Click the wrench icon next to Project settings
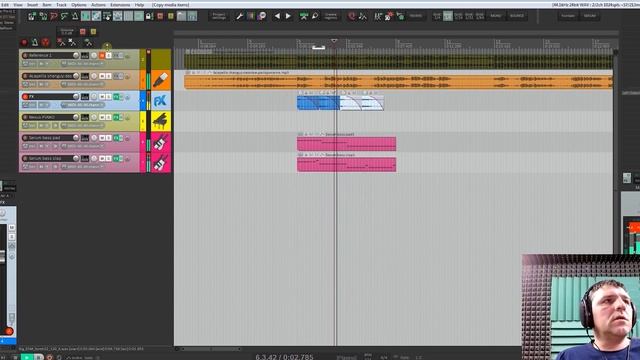Screen dimensions: 640x360 [240, 16]
